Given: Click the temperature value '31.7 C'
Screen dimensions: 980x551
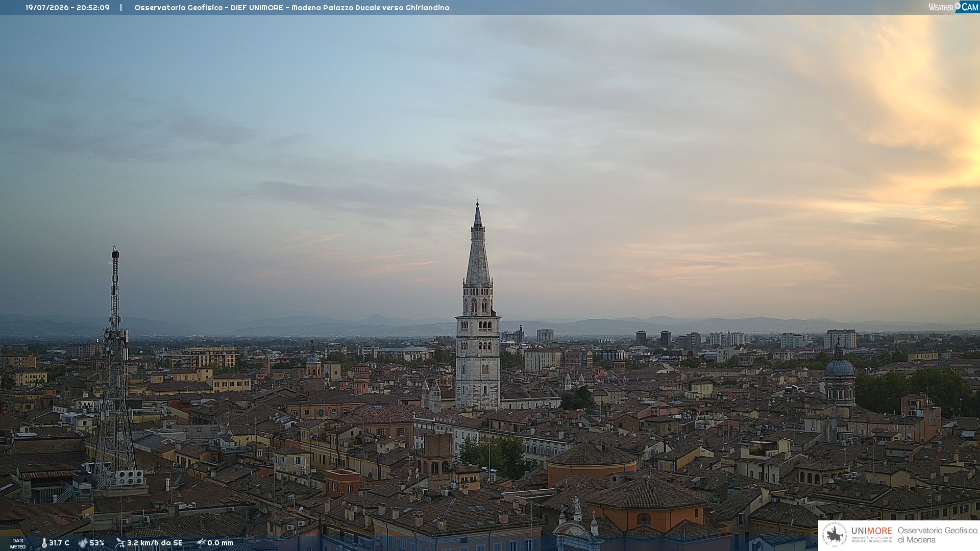Looking at the screenshot, I should point(59,543).
